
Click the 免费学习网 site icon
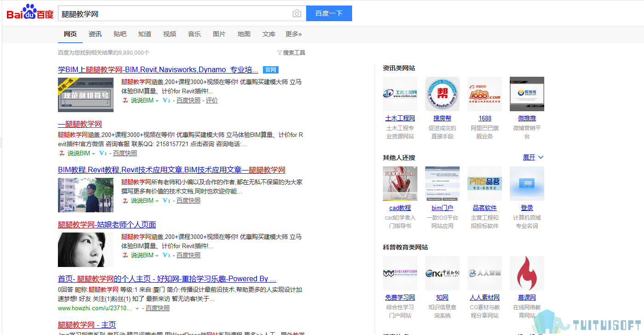[x=400, y=273]
